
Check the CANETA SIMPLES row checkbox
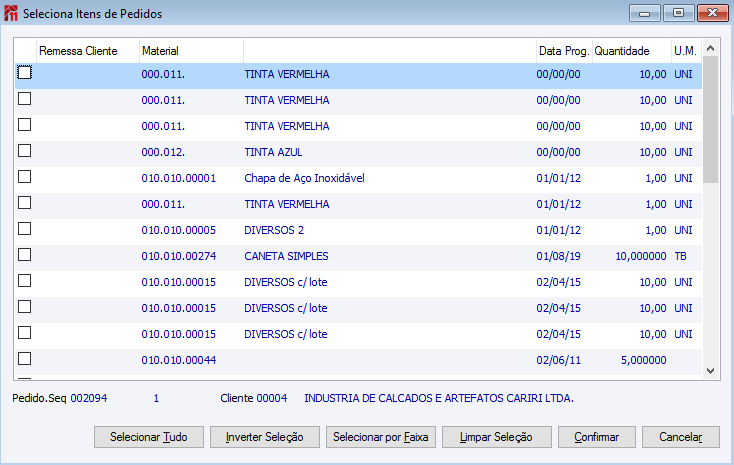(24, 255)
